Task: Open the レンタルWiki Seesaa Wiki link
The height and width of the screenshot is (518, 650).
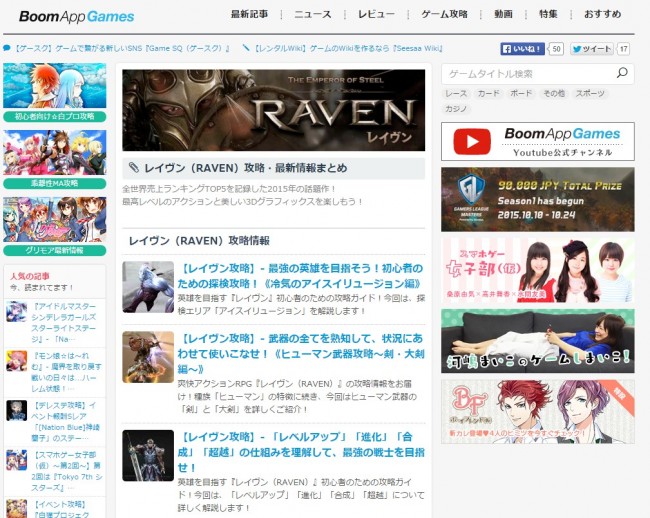Action: 349,48
